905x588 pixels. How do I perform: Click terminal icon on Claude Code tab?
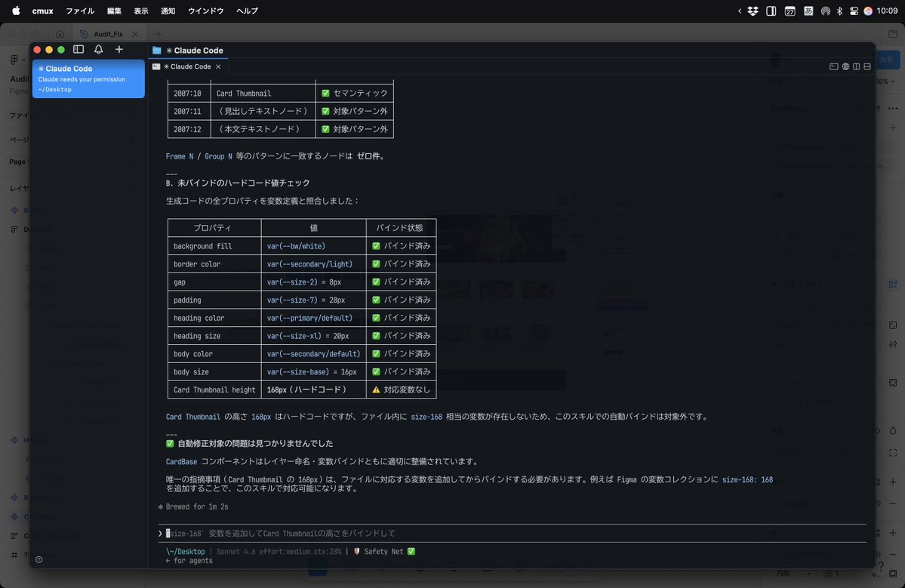pos(156,66)
